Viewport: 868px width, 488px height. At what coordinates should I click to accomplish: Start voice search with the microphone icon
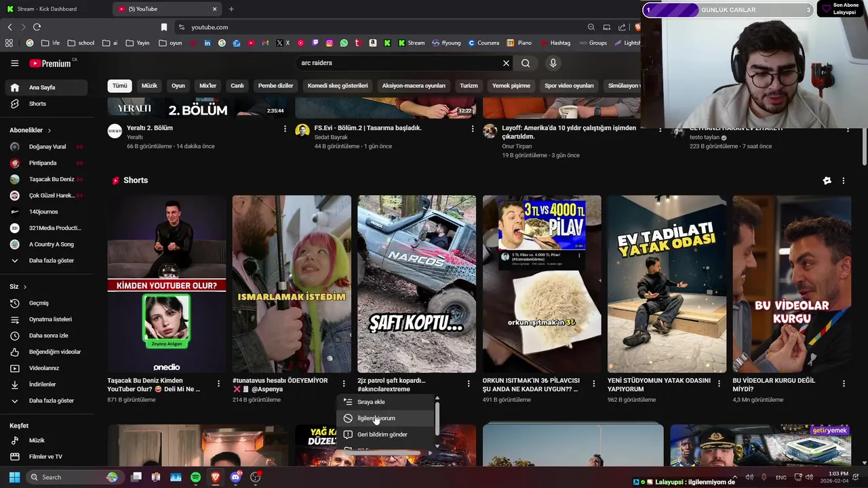(x=553, y=63)
